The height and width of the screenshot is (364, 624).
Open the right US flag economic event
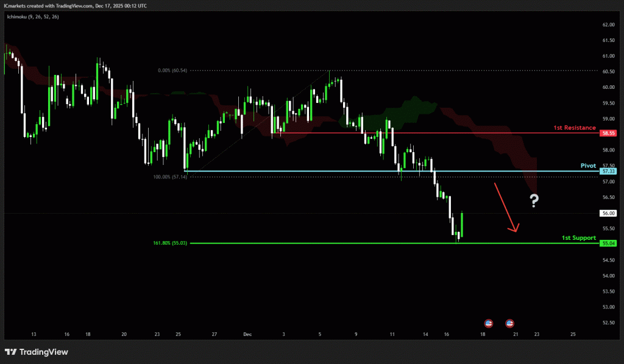(x=510, y=323)
